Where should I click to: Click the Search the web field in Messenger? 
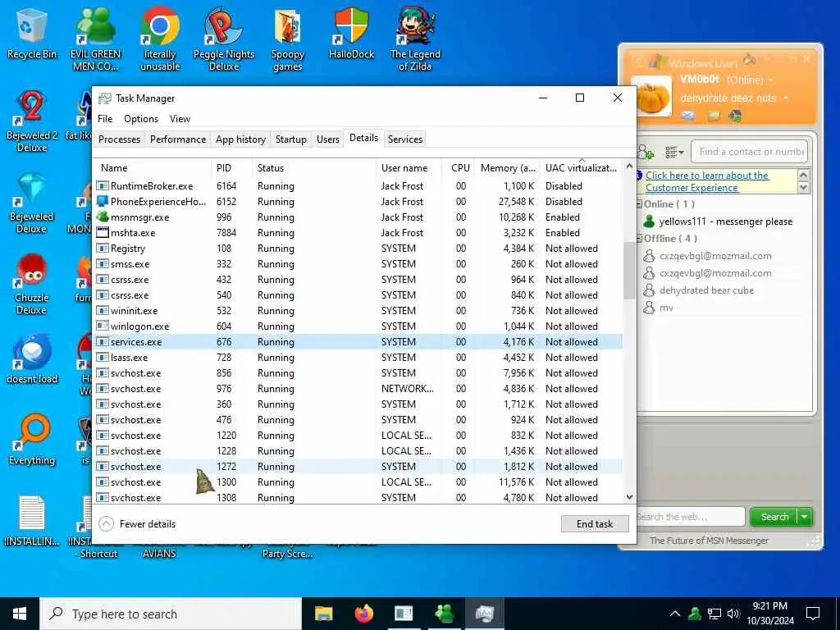[x=690, y=517]
